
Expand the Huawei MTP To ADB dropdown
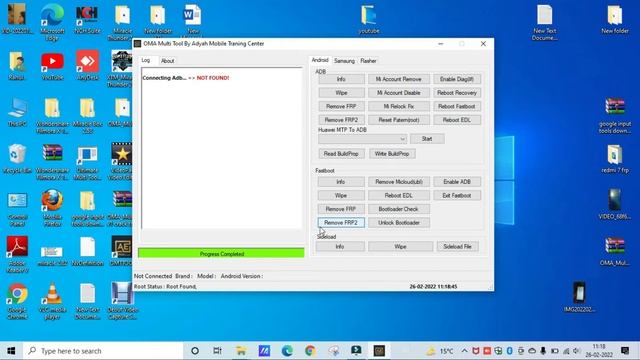coord(402,139)
